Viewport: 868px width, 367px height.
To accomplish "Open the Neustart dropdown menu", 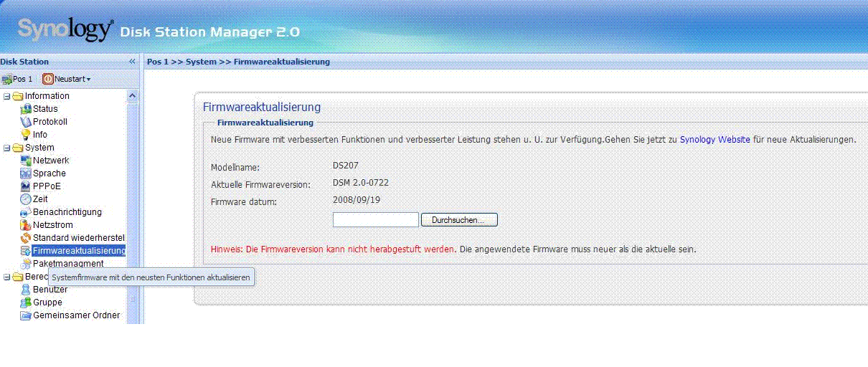I will coord(67,79).
